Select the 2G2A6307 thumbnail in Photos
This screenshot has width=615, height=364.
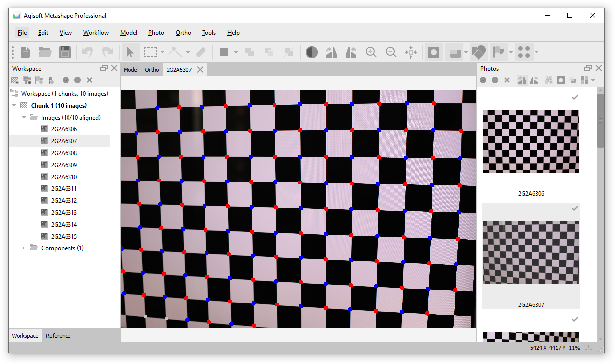coord(531,252)
